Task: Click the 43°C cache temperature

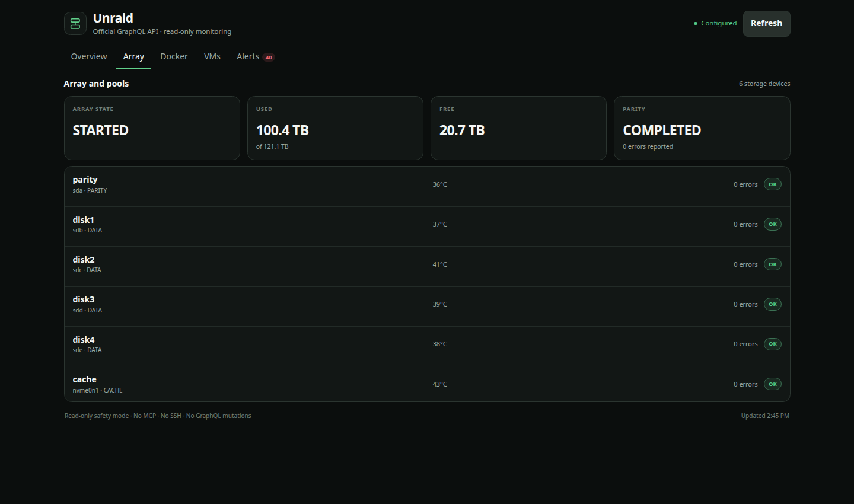Action: pyautogui.click(x=439, y=384)
